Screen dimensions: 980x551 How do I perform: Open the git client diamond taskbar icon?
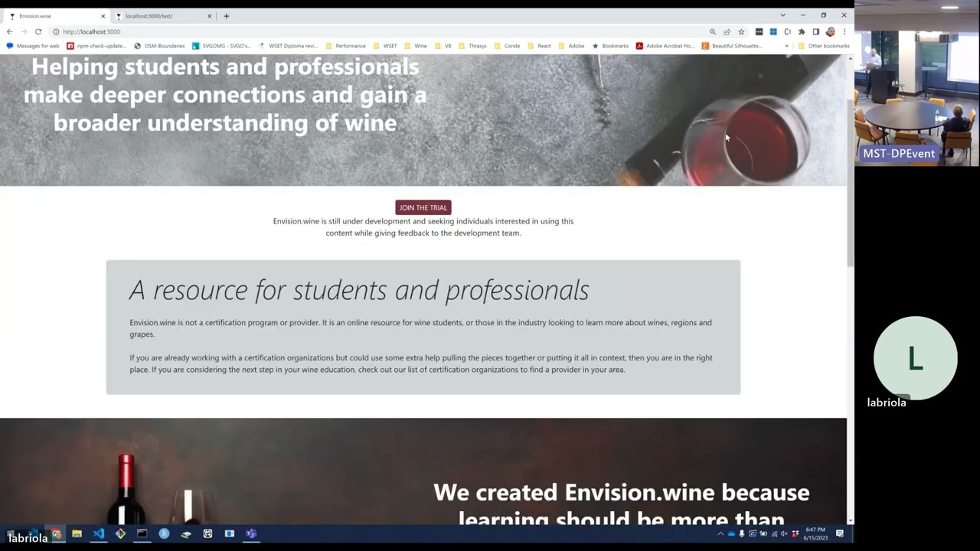coord(120,533)
